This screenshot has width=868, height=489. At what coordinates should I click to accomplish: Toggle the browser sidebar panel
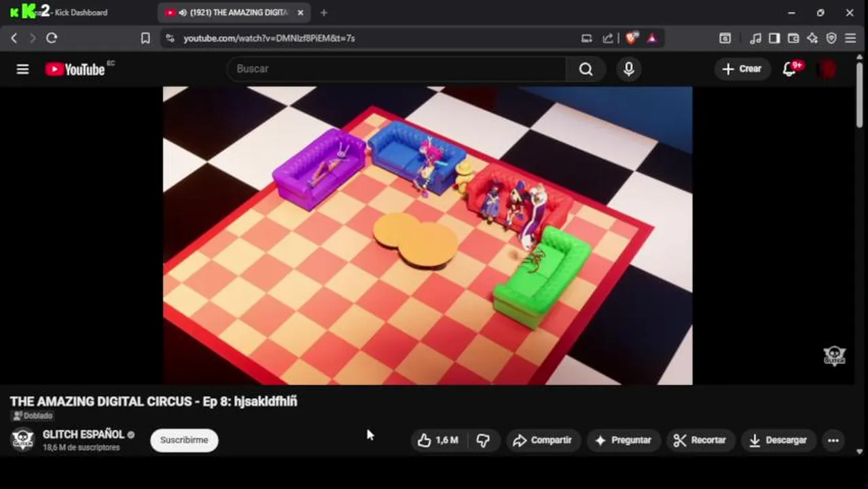click(774, 38)
